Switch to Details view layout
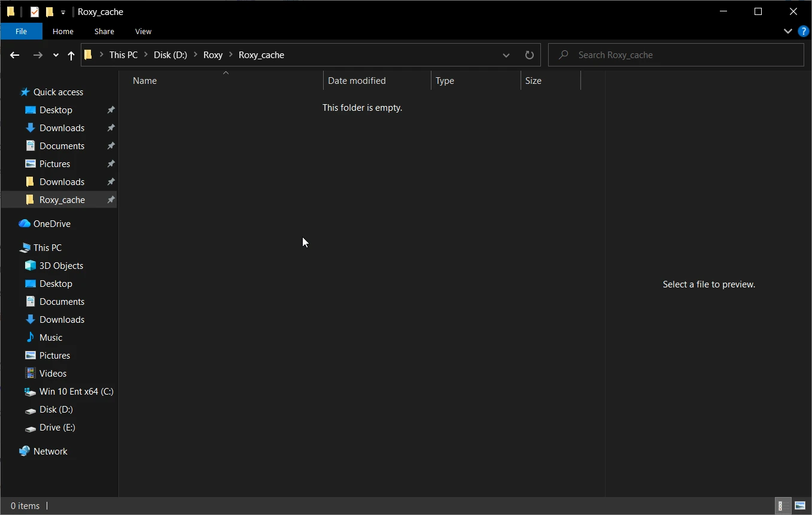Image resolution: width=812 pixels, height=515 pixels. (x=780, y=505)
